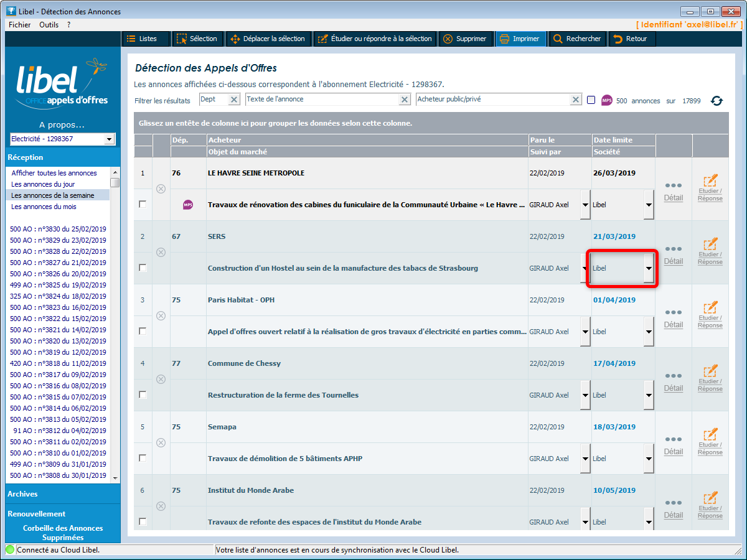Click the refresh synchronisation arrows icon

click(x=717, y=101)
